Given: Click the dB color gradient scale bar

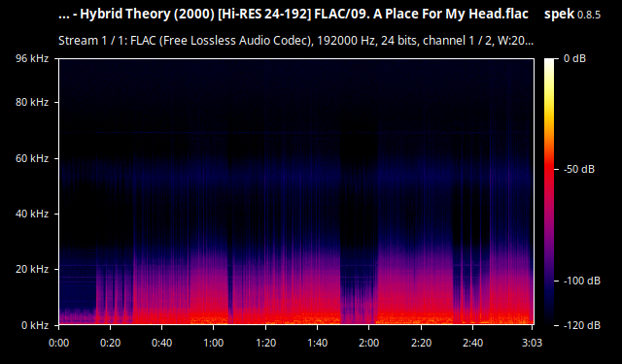Looking at the screenshot, I should [x=549, y=191].
